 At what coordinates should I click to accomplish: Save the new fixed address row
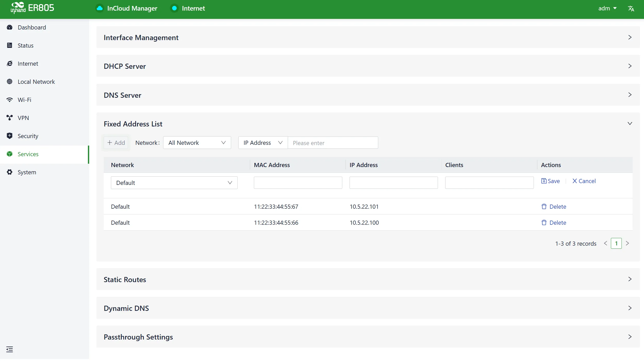[x=550, y=181]
